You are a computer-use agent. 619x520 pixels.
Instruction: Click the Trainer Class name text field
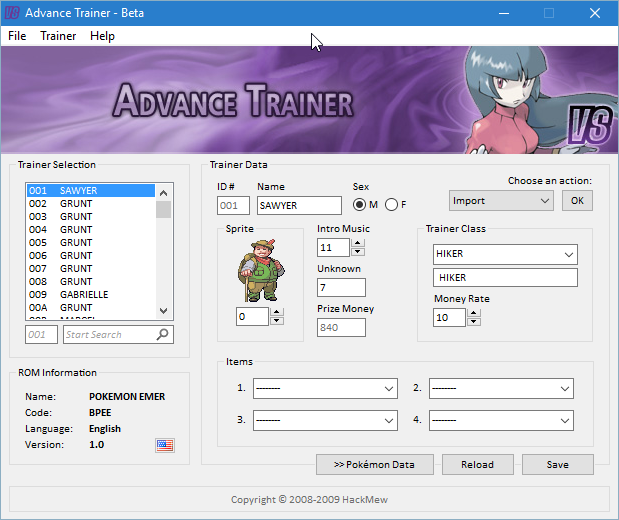coord(505,278)
